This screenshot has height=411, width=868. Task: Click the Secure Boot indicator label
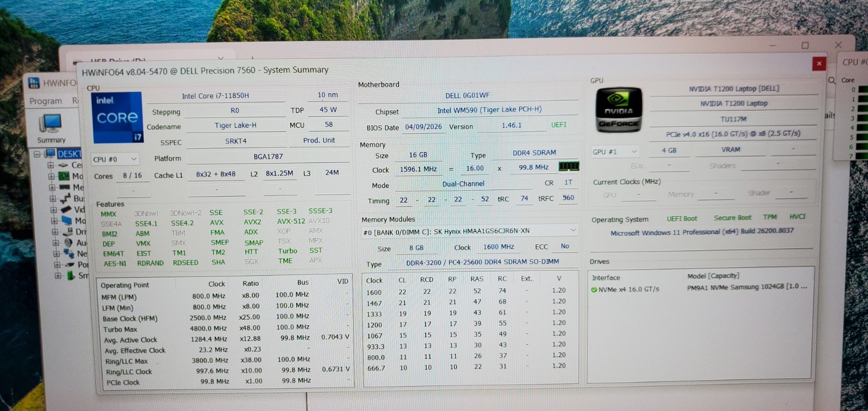(732, 218)
